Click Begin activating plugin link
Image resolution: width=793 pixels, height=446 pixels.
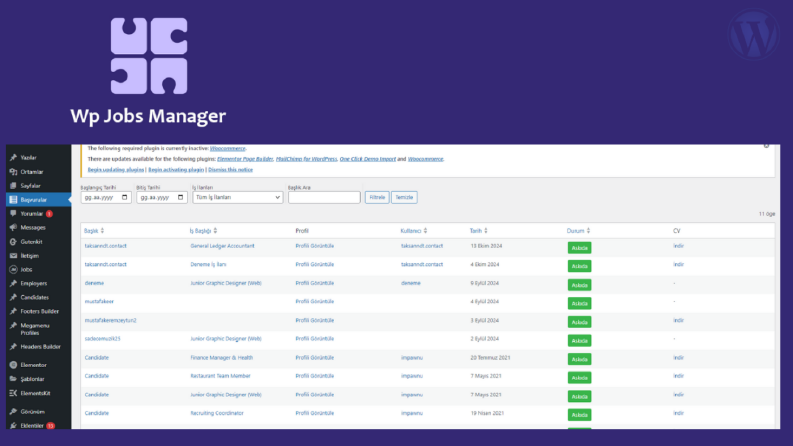(x=176, y=170)
